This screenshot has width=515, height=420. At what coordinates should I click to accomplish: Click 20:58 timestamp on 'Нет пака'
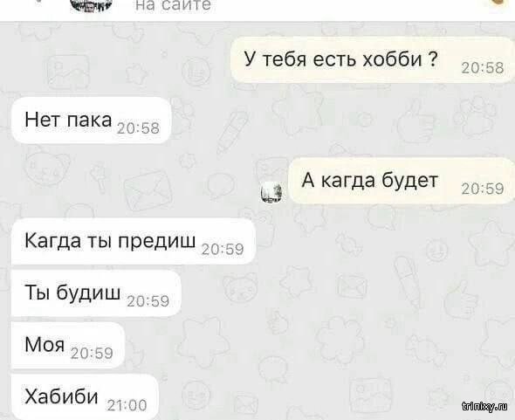138,128
